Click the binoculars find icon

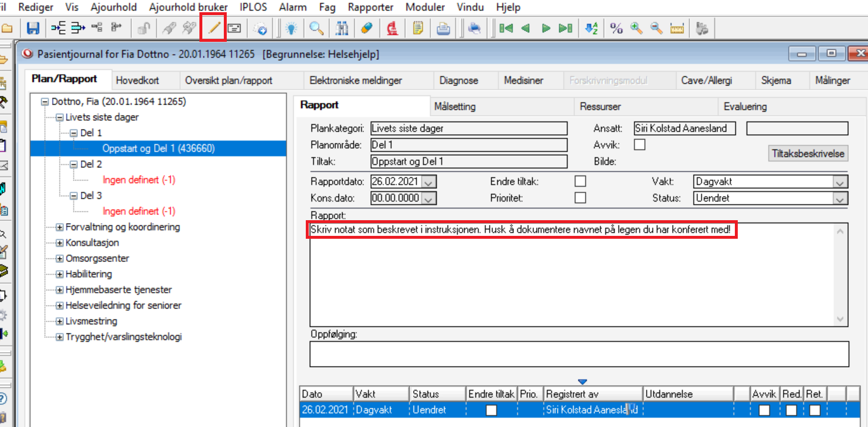coord(342,28)
